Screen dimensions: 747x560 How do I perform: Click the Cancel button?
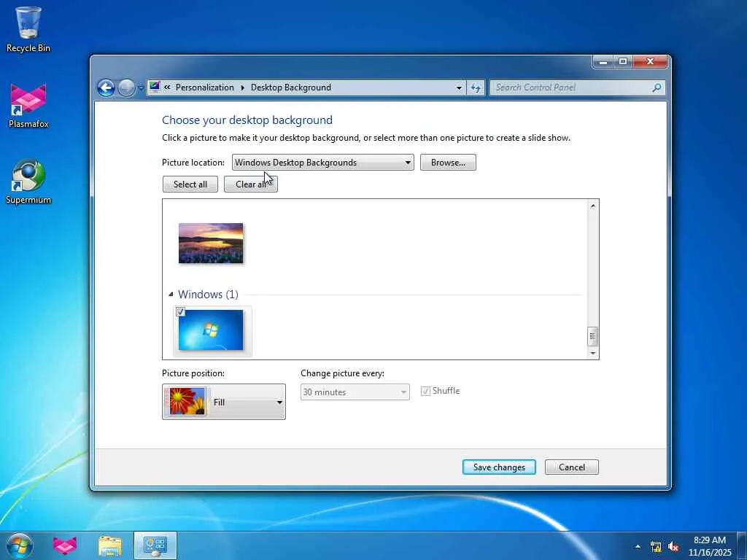572,467
